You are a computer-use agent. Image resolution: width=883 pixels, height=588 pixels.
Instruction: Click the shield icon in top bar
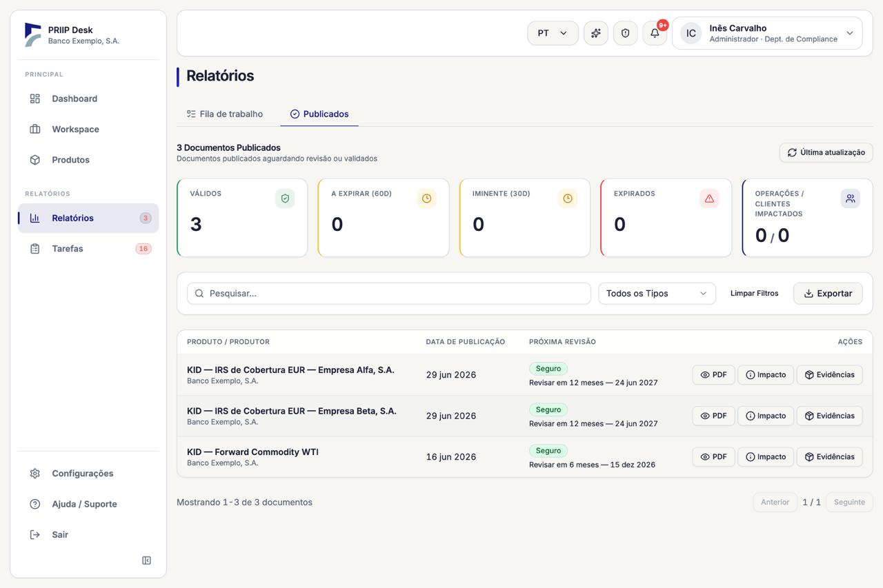[x=626, y=33]
